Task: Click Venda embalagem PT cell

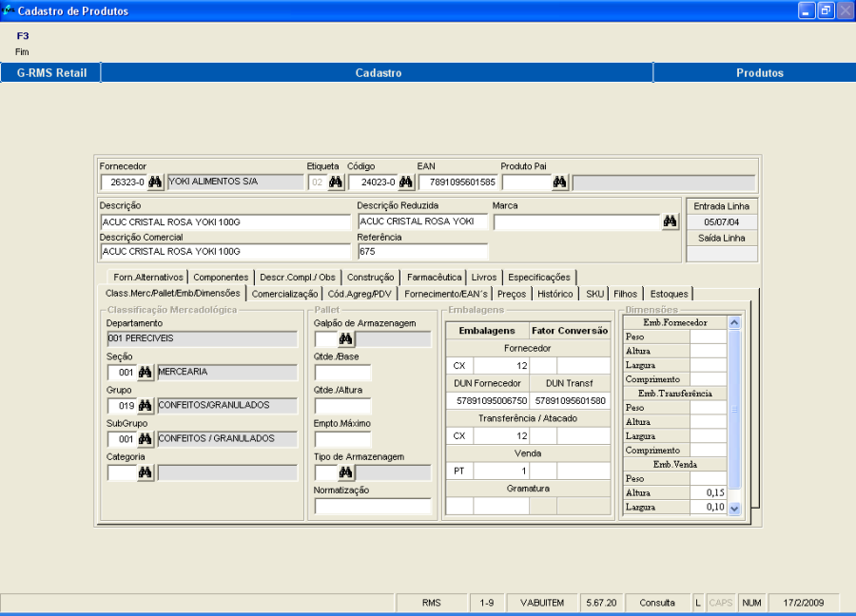Action: (459, 471)
